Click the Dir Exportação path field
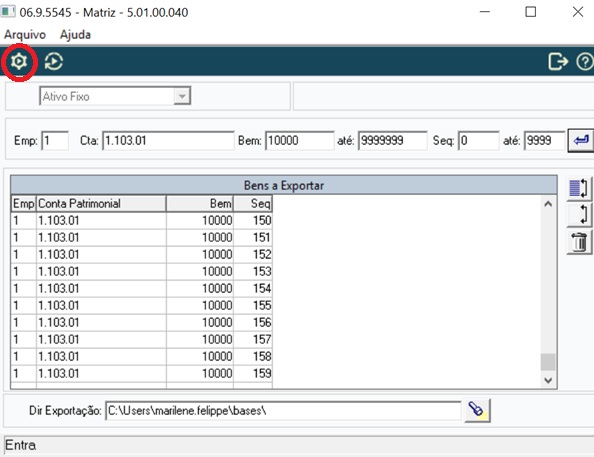Image resolution: width=594 pixels, height=457 pixels. click(x=283, y=411)
